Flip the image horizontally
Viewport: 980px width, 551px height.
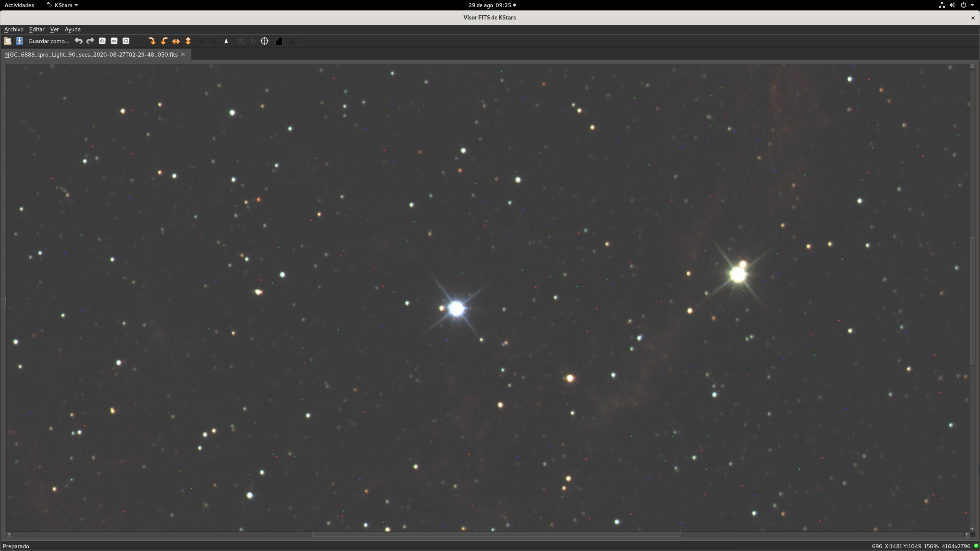pos(176,41)
